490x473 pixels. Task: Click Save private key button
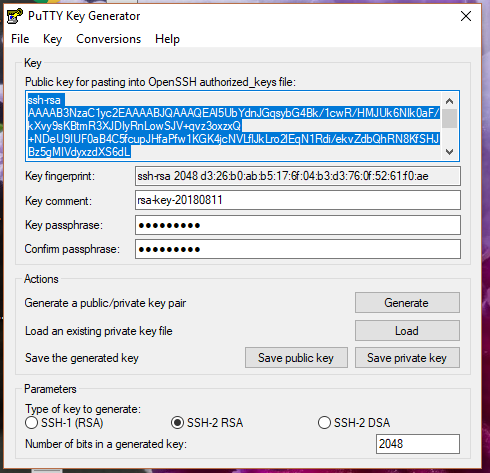pyautogui.click(x=407, y=358)
